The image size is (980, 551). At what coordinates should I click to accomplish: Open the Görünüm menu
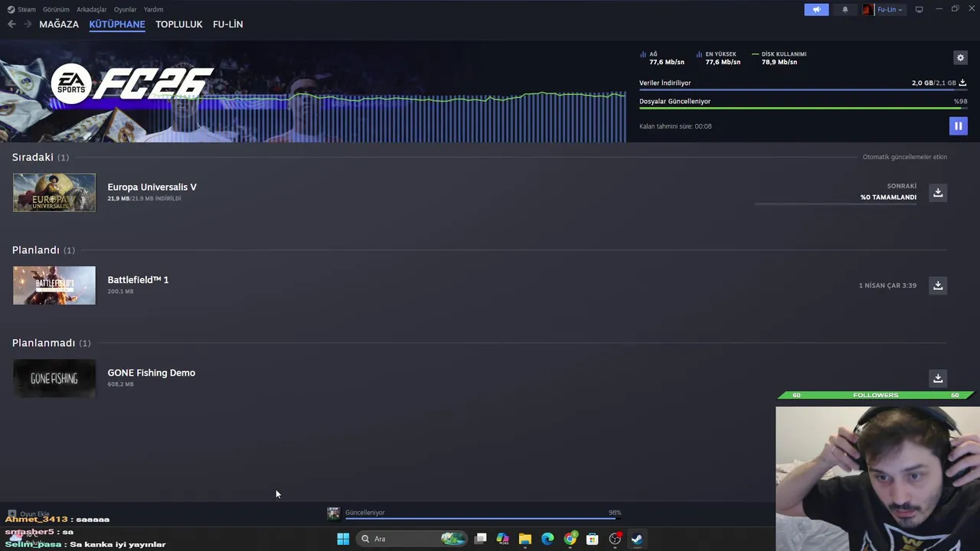pyautogui.click(x=56, y=9)
